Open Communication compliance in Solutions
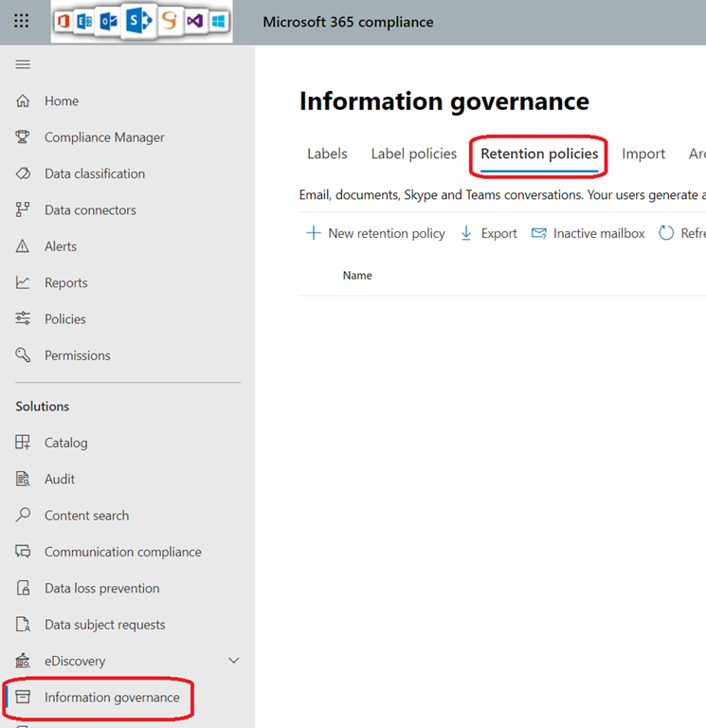The image size is (706, 728). pos(122,552)
